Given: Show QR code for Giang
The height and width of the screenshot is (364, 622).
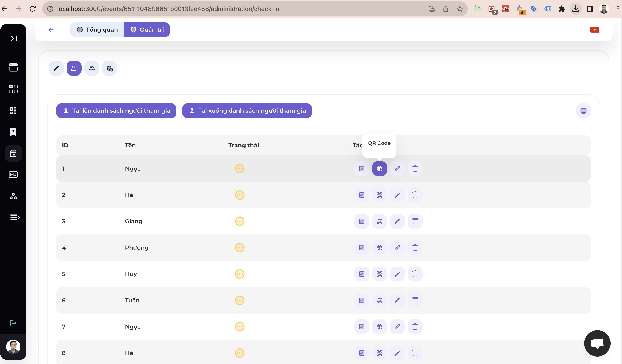Looking at the screenshot, I should (x=379, y=221).
